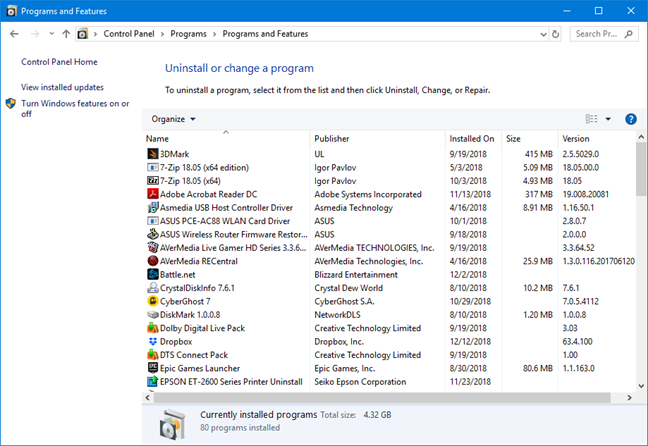648x446 pixels.
Task: Click the refresh button in address bar
Action: [555, 34]
